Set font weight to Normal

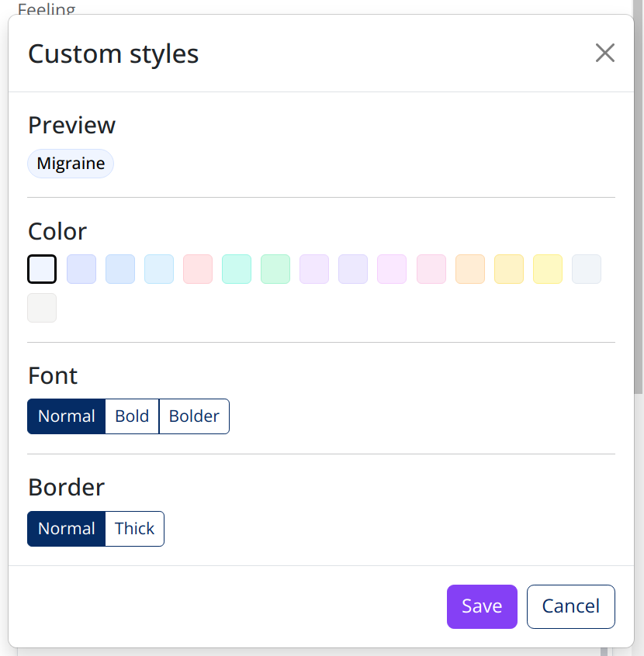(66, 416)
